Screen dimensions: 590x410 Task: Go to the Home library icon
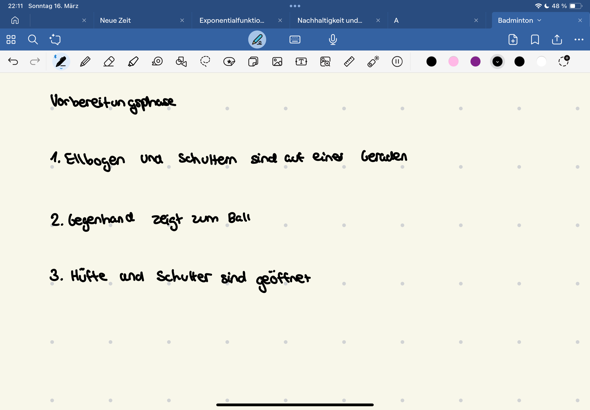15,20
